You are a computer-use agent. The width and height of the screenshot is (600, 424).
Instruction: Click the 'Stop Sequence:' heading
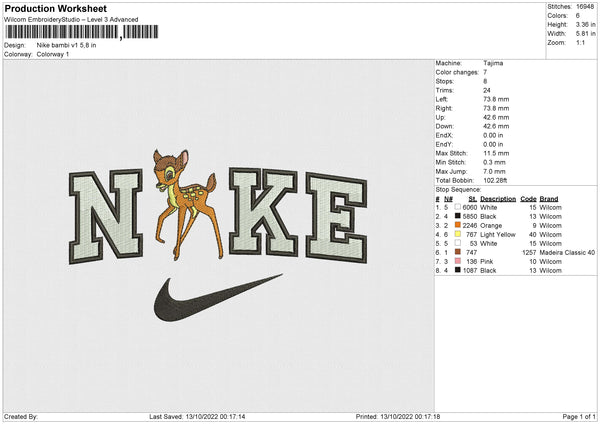pyautogui.click(x=458, y=189)
